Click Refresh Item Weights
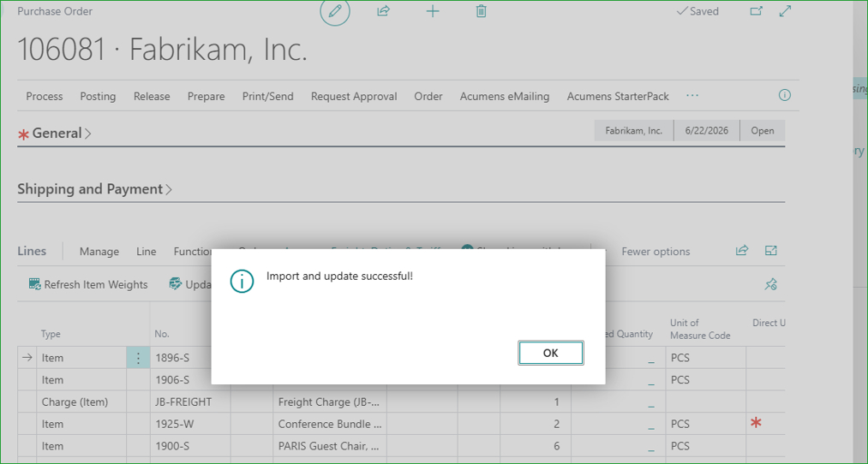This screenshot has width=868, height=464. (x=88, y=284)
